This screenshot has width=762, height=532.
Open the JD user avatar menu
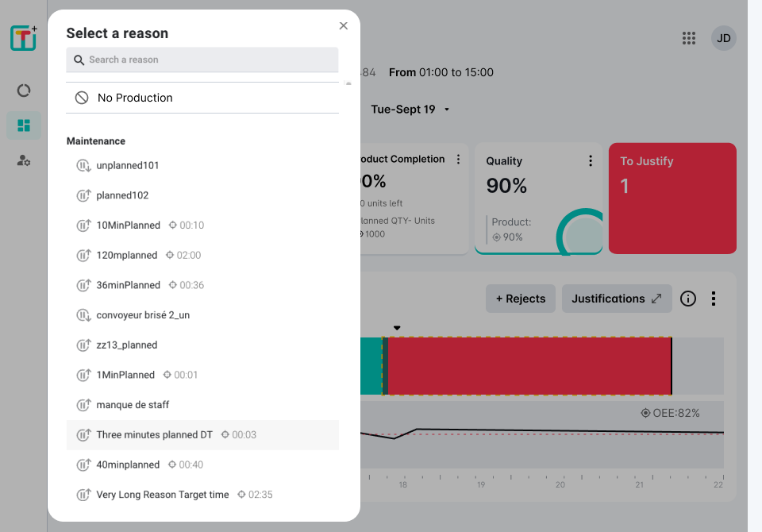723,38
